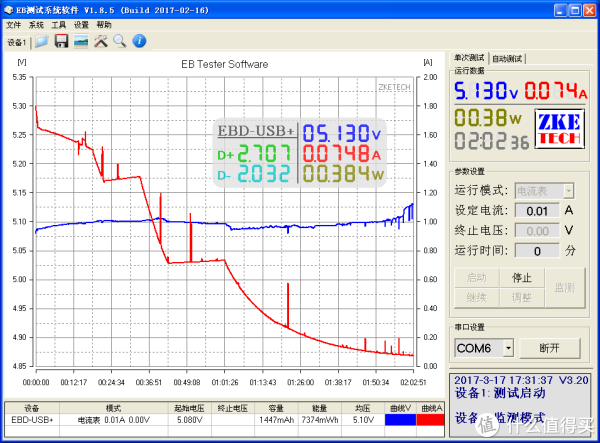The height and width of the screenshot is (443, 600).
Task: Click the 2.707 D+ reading in overlay
Action: [x=264, y=154]
